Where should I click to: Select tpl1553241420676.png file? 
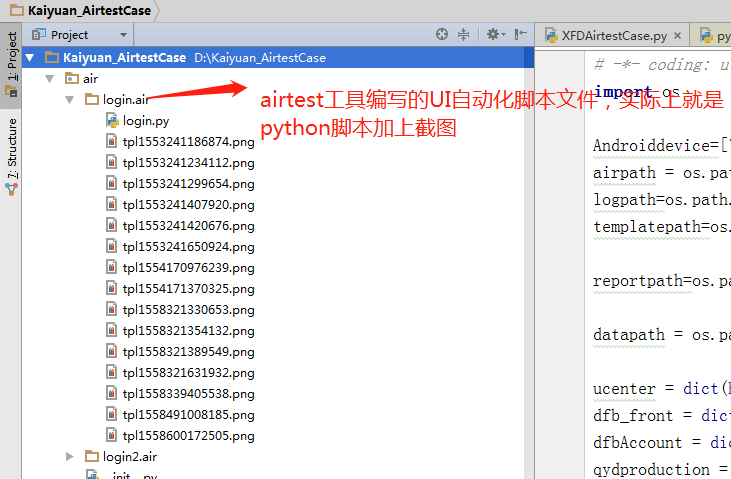click(188, 226)
